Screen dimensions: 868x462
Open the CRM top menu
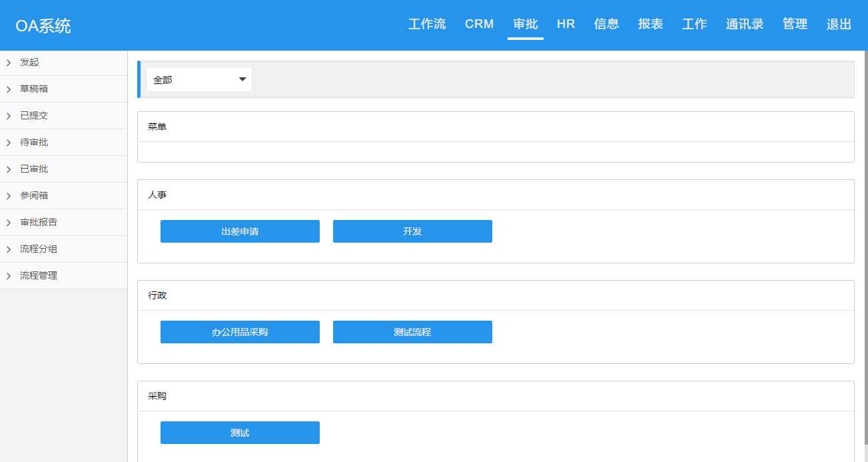pos(479,25)
